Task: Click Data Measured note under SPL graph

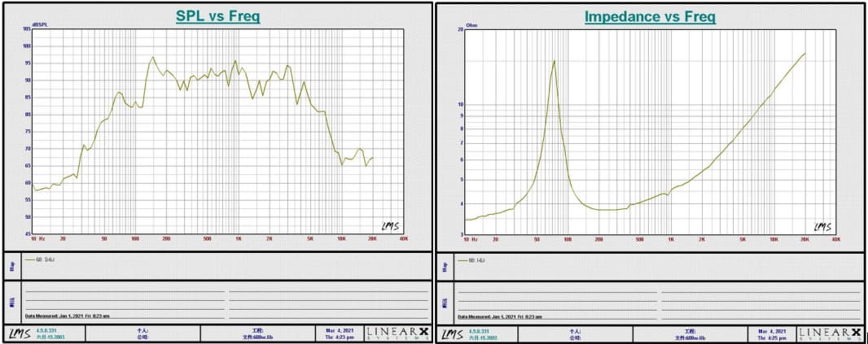Action: 67,316
